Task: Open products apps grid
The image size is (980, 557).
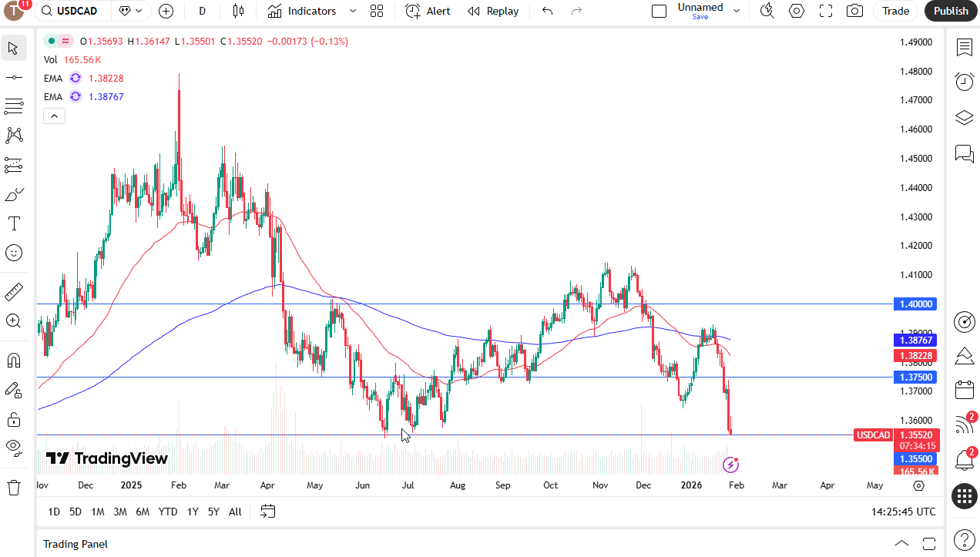Action: [x=964, y=496]
